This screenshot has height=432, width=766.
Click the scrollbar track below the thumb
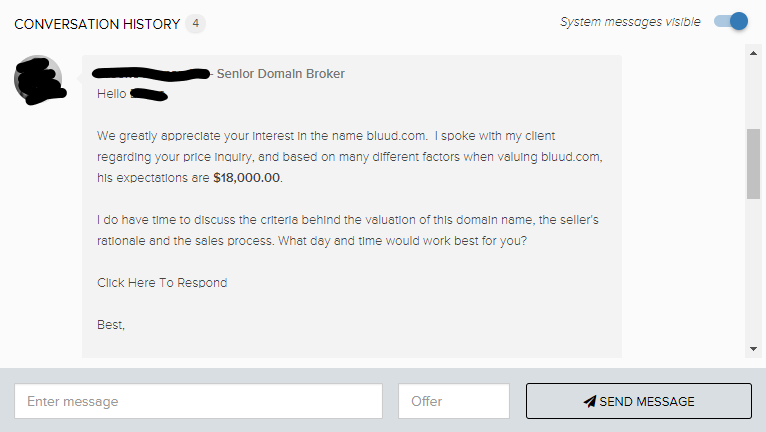click(753, 269)
